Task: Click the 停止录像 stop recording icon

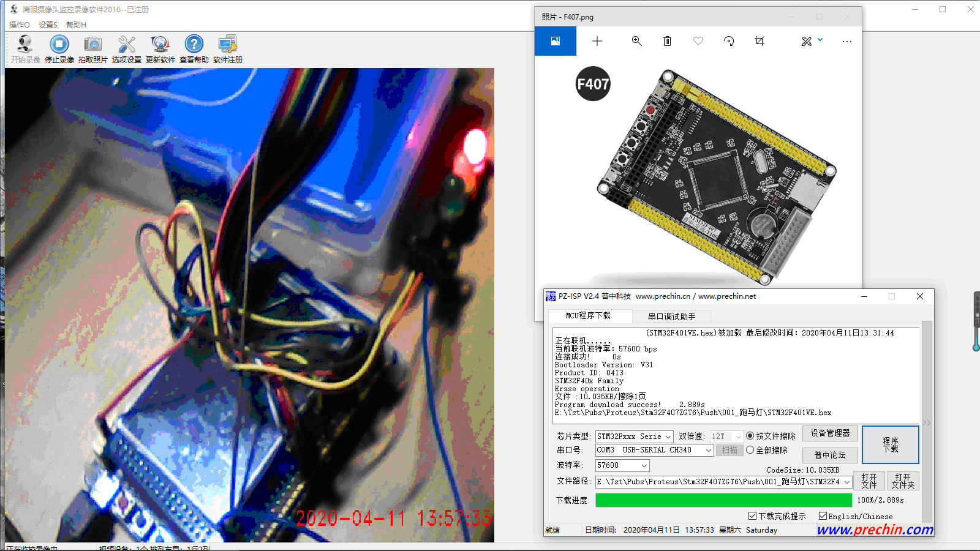Action: pos(59,44)
